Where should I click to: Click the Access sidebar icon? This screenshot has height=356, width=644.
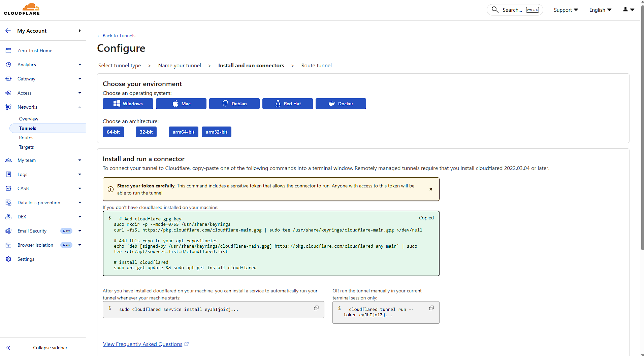8,93
